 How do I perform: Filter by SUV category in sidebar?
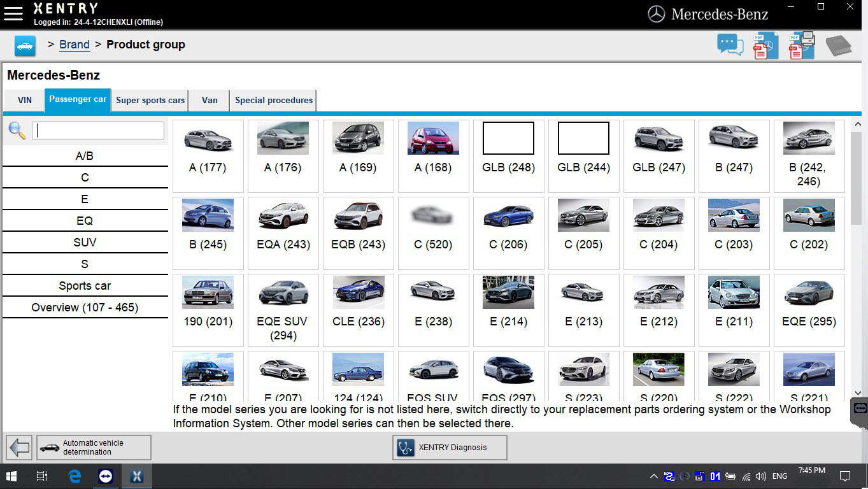(85, 243)
